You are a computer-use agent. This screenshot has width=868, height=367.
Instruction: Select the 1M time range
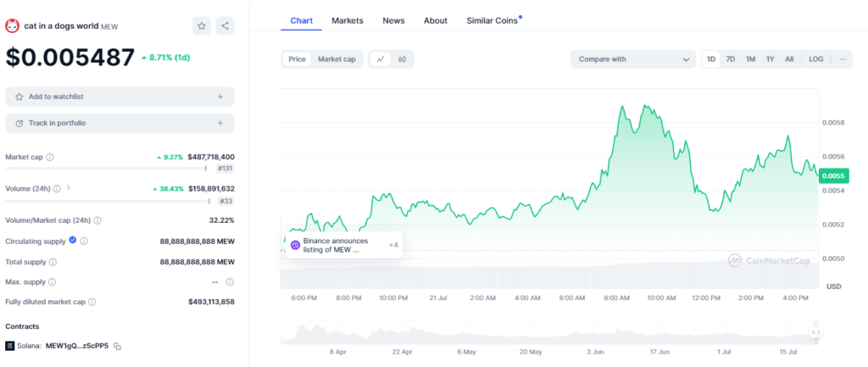pyautogui.click(x=751, y=59)
